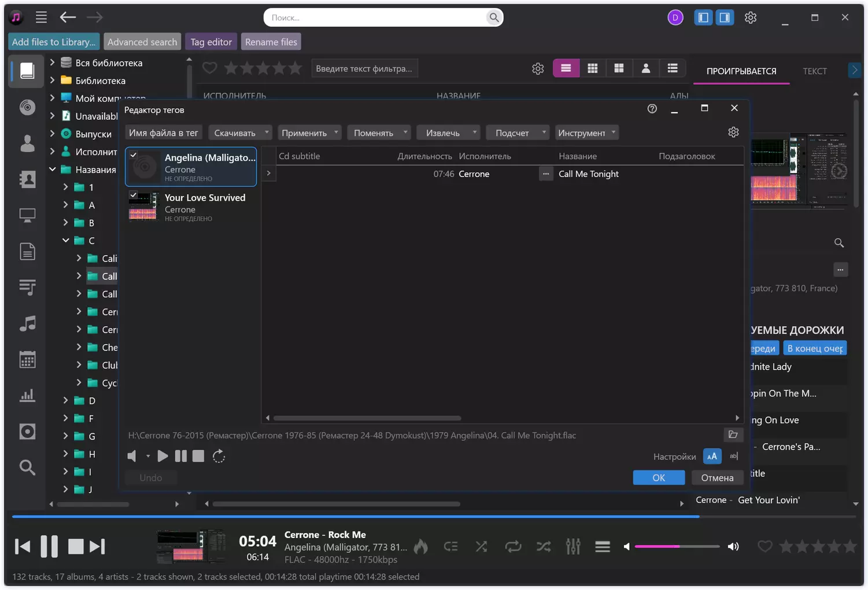Toggle the aA case settings button
The height and width of the screenshot is (590, 868).
click(x=712, y=456)
